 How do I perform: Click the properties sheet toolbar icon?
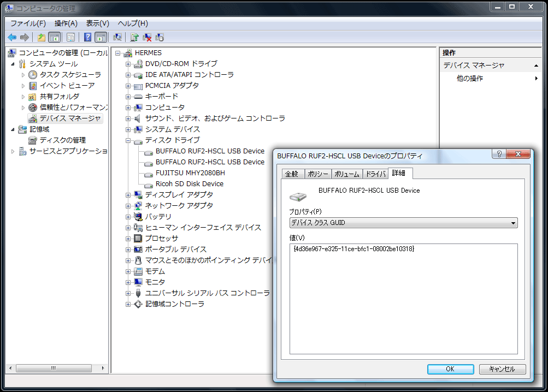click(x=70, y=37)
